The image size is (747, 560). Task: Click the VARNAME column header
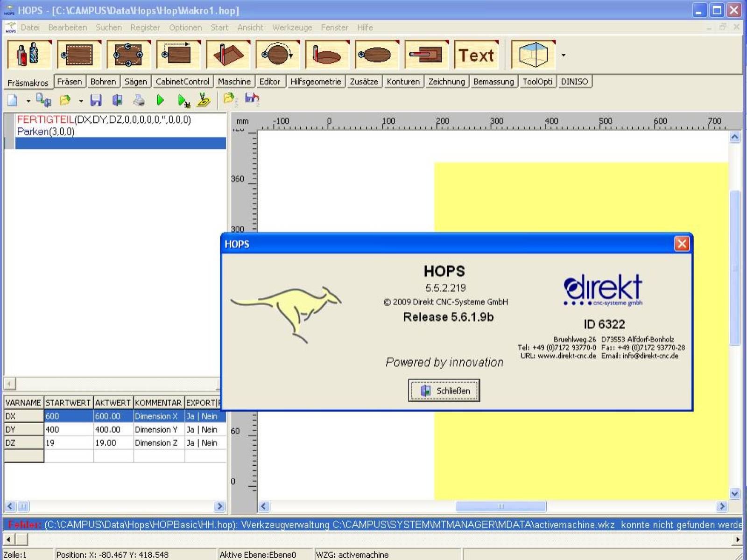click(x=23, y=403)
